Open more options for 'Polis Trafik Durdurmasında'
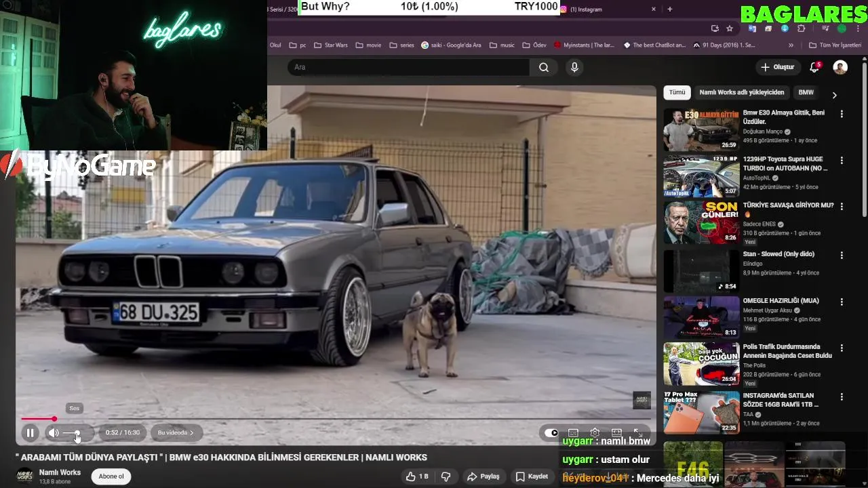The width and height of the screenshot is (868, 488). click(842, 348)
